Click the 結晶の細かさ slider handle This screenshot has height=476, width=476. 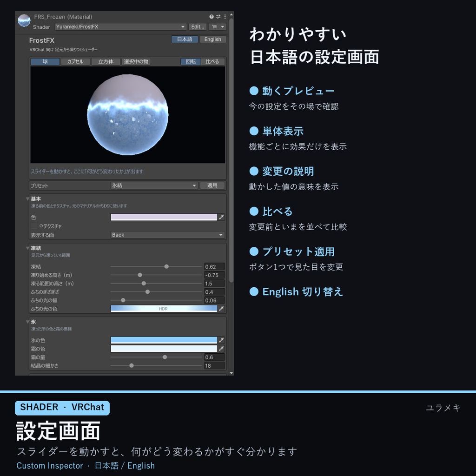[x=132, y=366]
